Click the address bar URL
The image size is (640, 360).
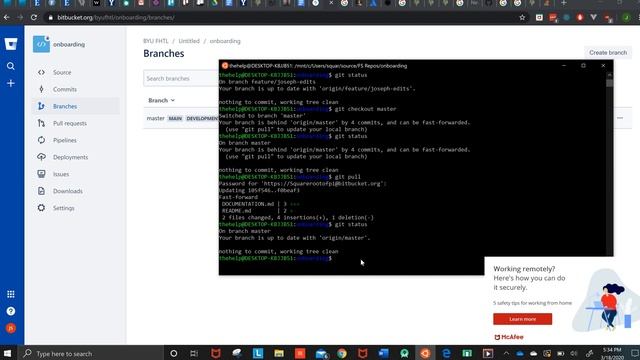point(116,18)
